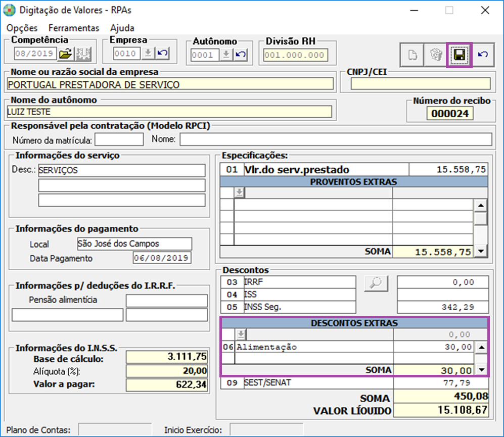Screen dimensions: 504x437
Task: Click the Alíquota value 20,00
Action: (x=166, y=371)
